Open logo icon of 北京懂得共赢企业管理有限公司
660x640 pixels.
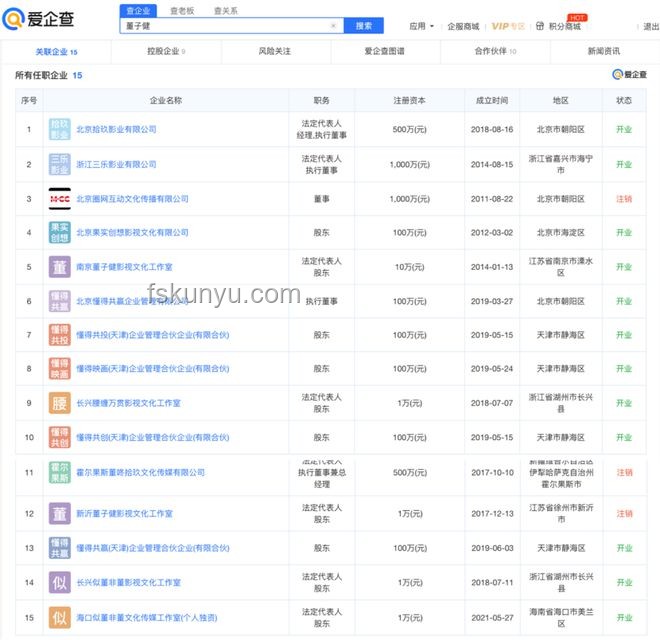point(59,301)
